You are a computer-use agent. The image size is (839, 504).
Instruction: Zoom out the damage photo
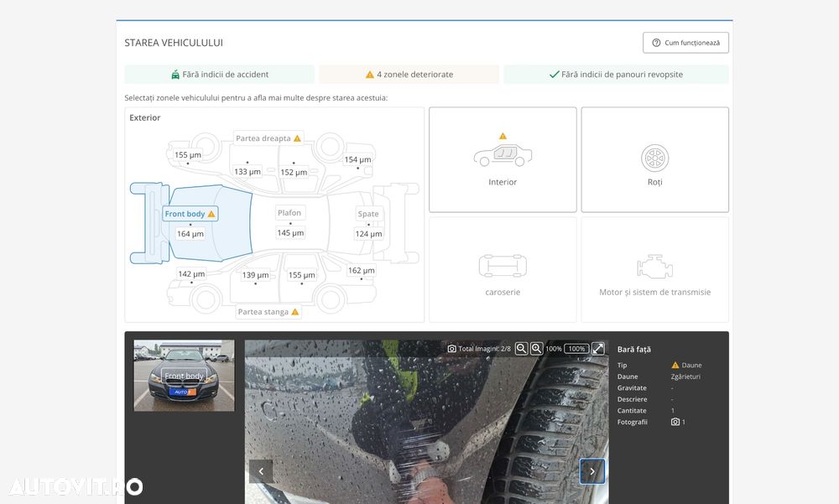tap(521, 349)
